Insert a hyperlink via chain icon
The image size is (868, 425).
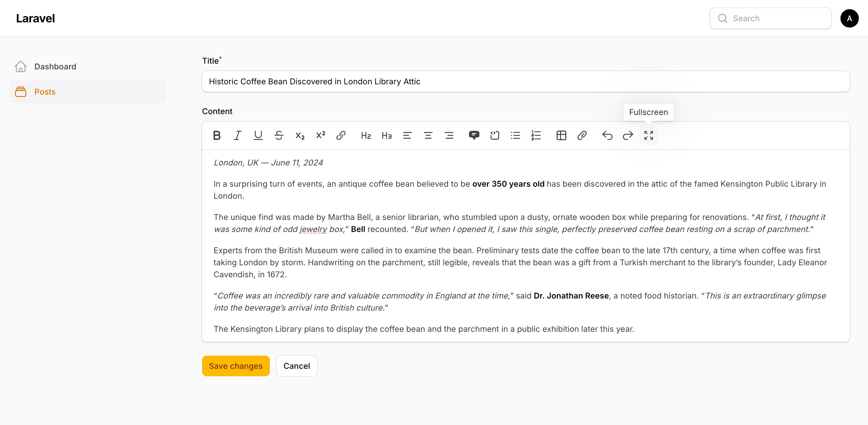point(341,135)
